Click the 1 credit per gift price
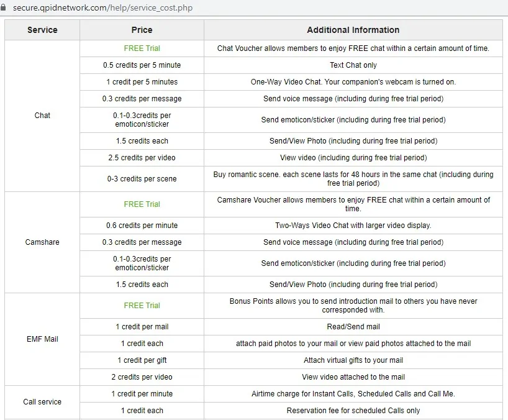The width and height of the screenshot is (508, 420). click(142, 360)
